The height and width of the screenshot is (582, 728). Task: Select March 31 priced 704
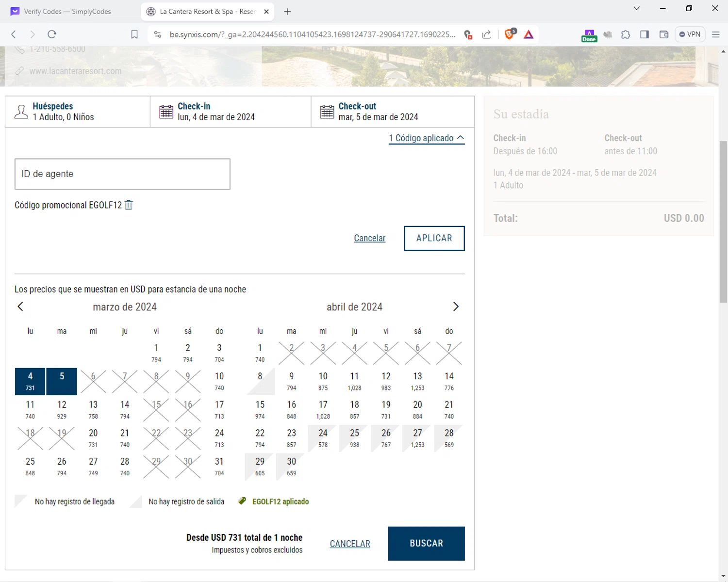point(219,466)
